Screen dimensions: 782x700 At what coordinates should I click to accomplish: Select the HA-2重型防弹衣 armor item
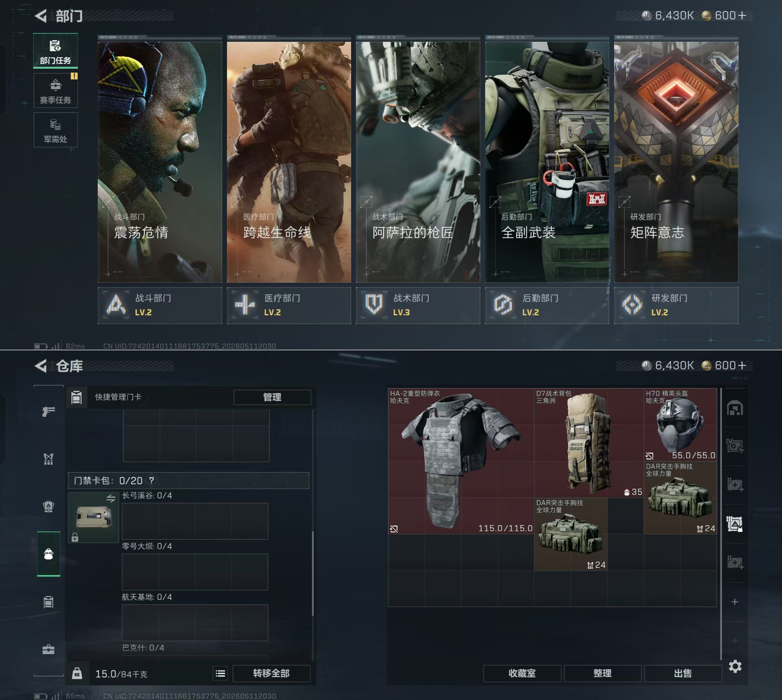click(x=461, y=461)
